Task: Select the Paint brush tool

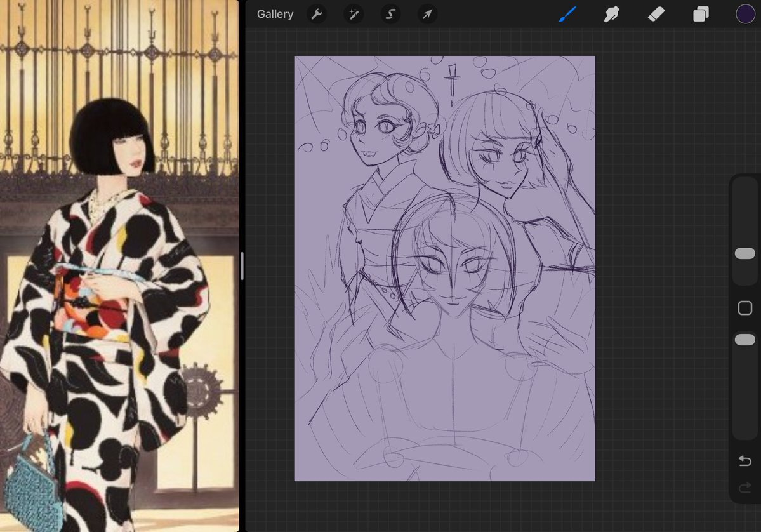Action: [x=567, y=14]
